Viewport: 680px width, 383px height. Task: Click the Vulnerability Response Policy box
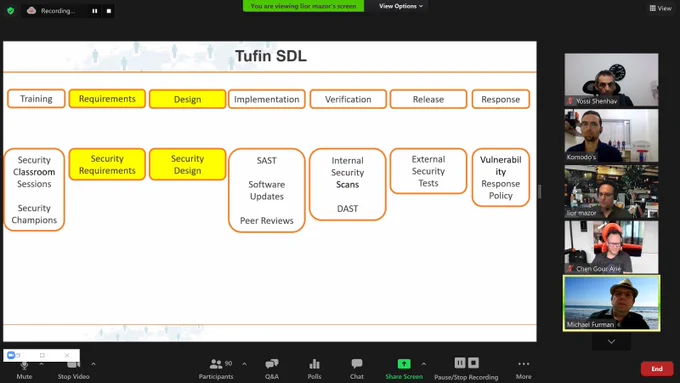500,177
